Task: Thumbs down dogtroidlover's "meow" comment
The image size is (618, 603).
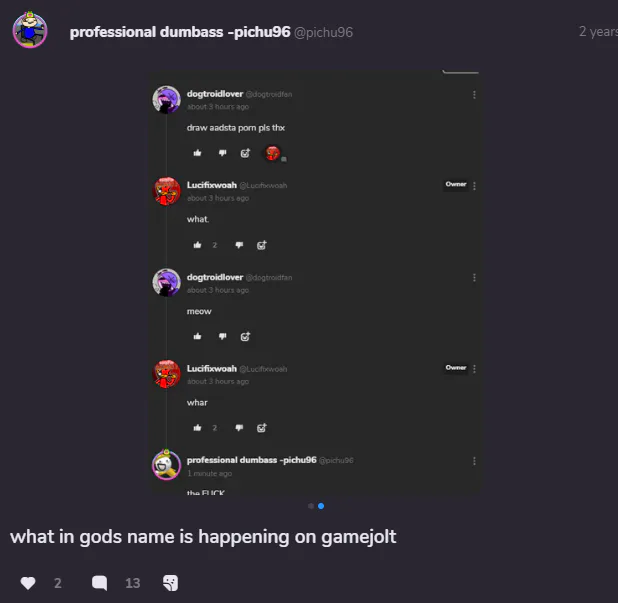Action: point(223,336)
